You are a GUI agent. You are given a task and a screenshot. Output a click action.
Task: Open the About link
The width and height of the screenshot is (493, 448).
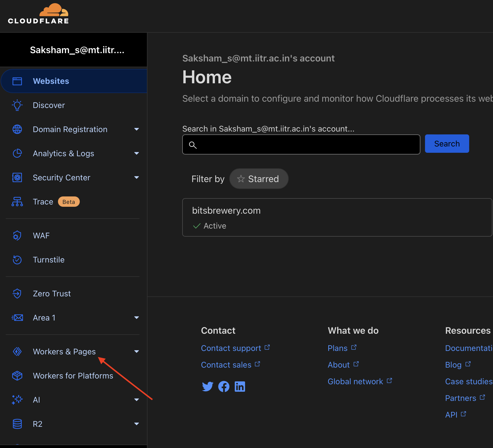pyautogui.click(x=343, y=365)
